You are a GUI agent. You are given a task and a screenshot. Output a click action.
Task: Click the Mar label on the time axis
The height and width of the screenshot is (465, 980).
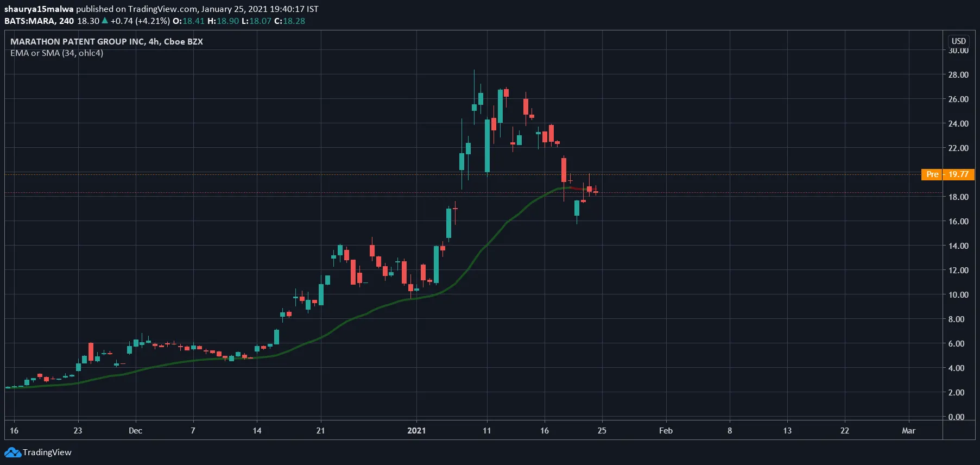tap(908, 431)
